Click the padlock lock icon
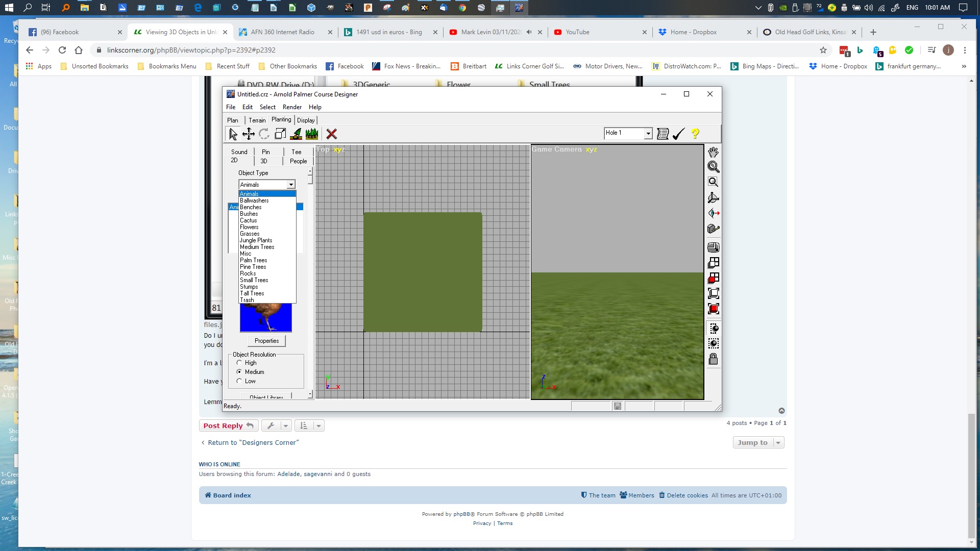This screenshot has width=980, height=551. point(714,359)
